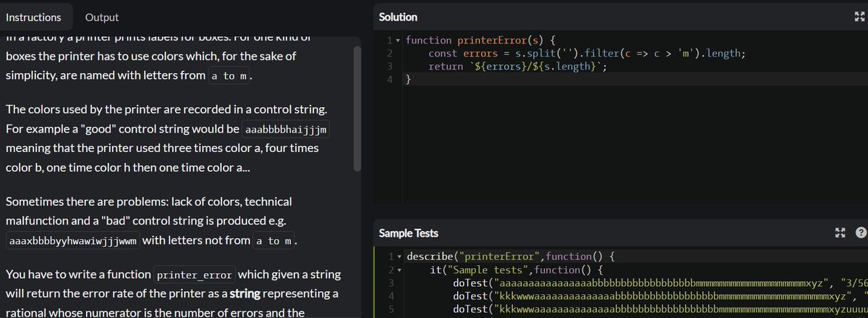Open the Output tab

[102, 17]
